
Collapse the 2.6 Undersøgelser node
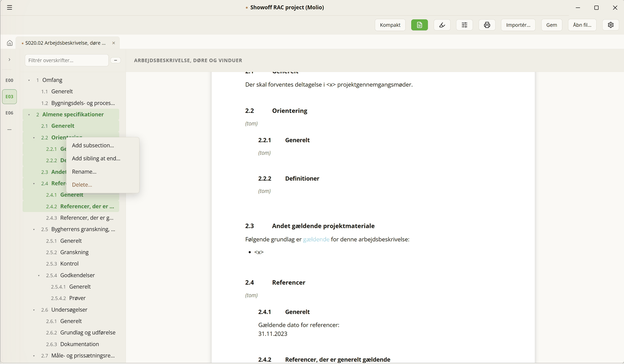34,310
